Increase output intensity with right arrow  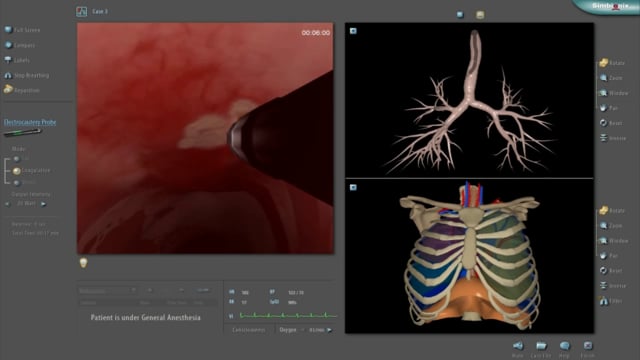(44, 204)
